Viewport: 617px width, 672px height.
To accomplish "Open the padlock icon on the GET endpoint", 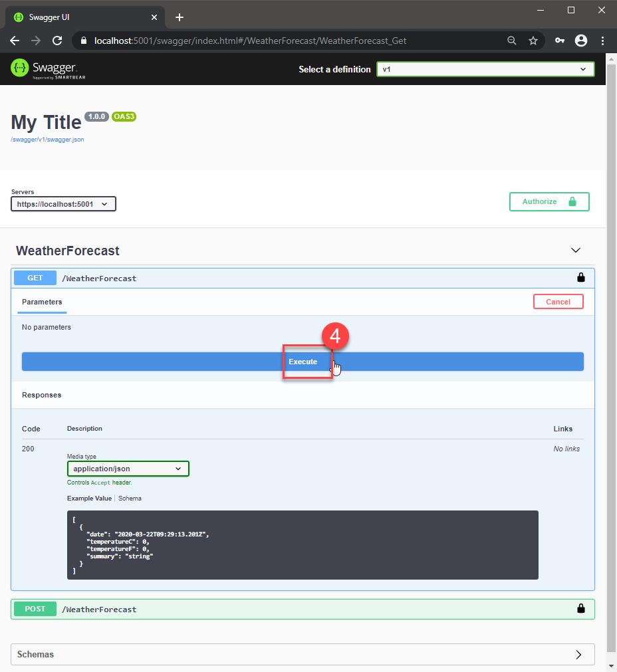I will (580, 278).
